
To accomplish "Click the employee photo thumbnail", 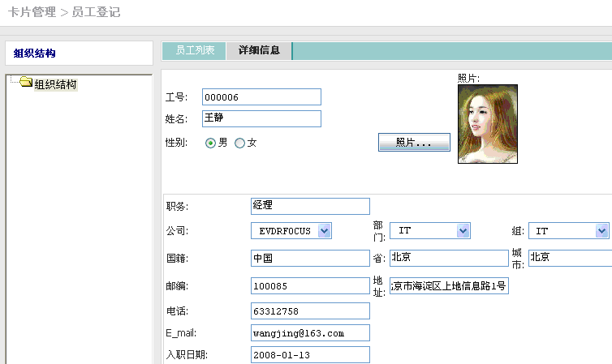I will pyautogui.click(x=488, y=124).
